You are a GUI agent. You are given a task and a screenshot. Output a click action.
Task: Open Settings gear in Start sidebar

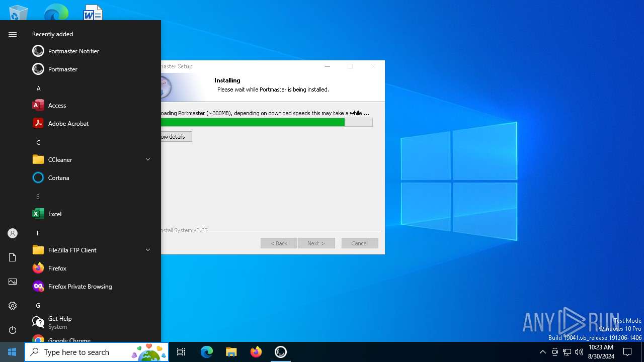pyautogui.click(x=13, y=306)
